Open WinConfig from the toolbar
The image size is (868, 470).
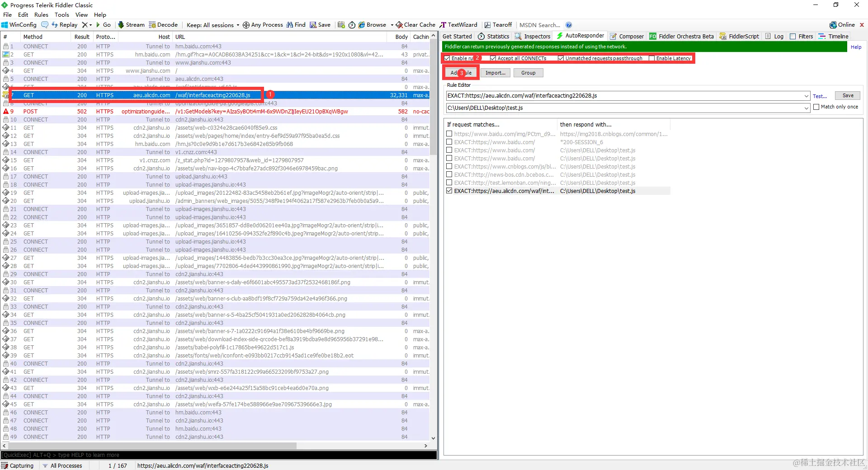click(19, 25)
